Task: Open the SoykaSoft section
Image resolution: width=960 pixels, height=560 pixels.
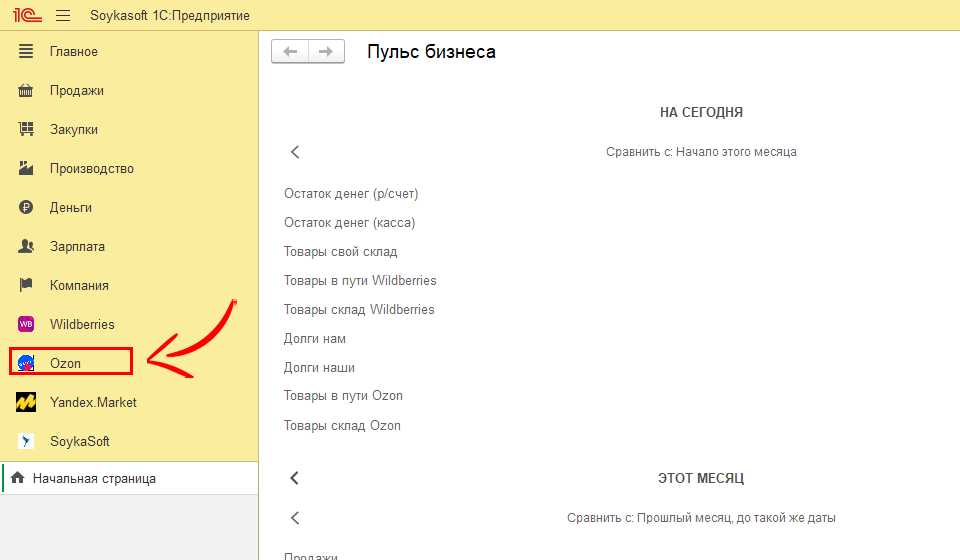Action: click(x=79, y=441)
